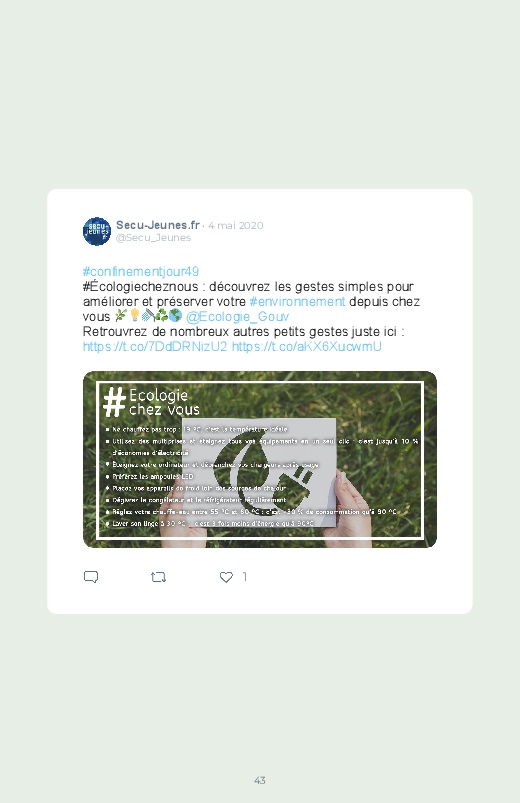Viewport: 520px width, 803px height.
Task: Click the globe emoji before @Ecologie_Gouv
Action: coord(175,315)
